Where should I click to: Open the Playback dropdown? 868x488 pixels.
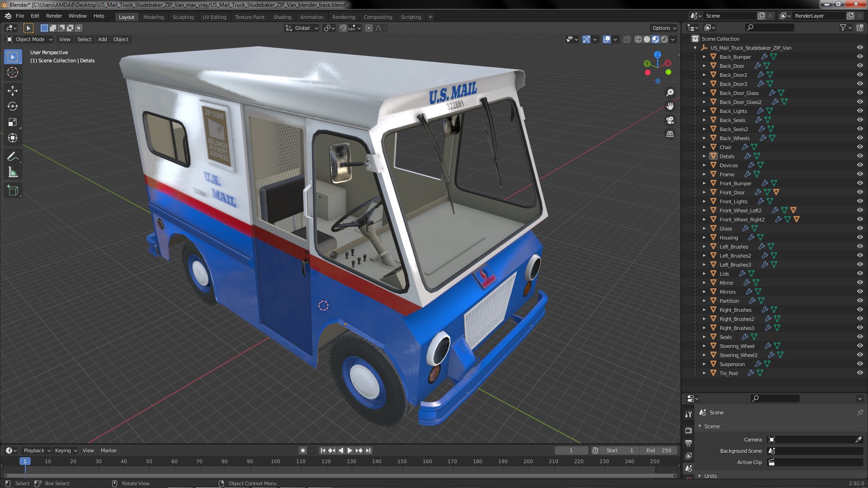tap(37, 450)
